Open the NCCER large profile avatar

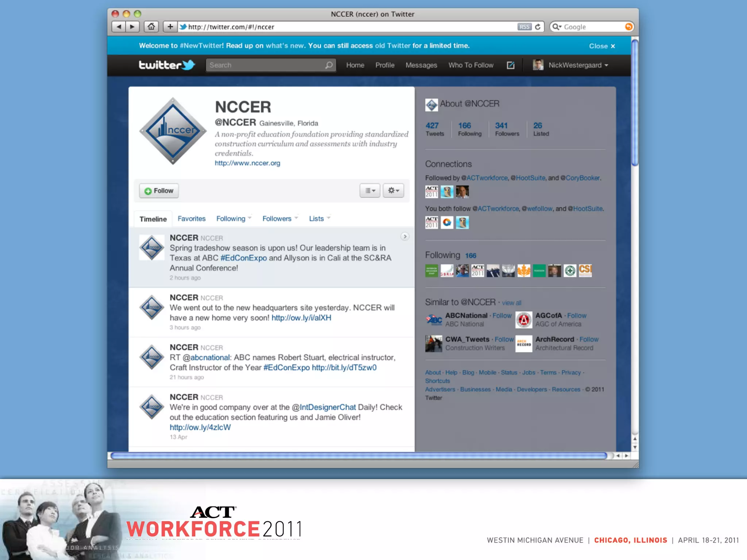[x=173, y=131]
